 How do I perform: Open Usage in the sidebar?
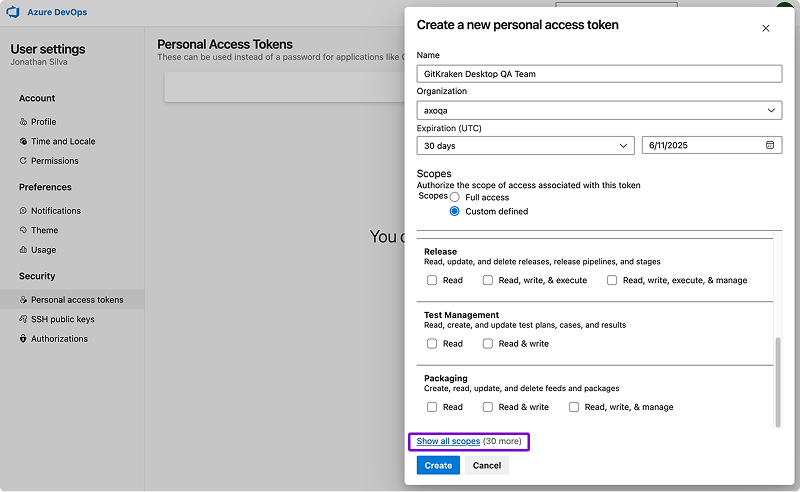pyautogui.click(x=43, y=250)
